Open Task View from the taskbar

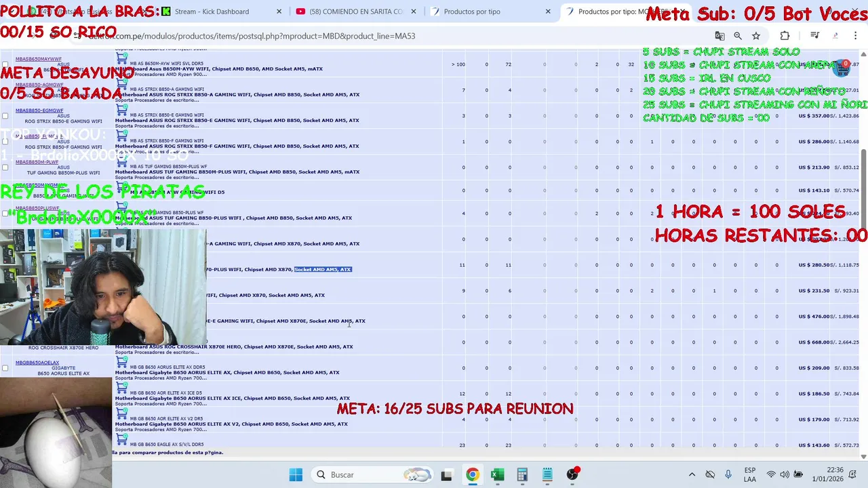446,474
